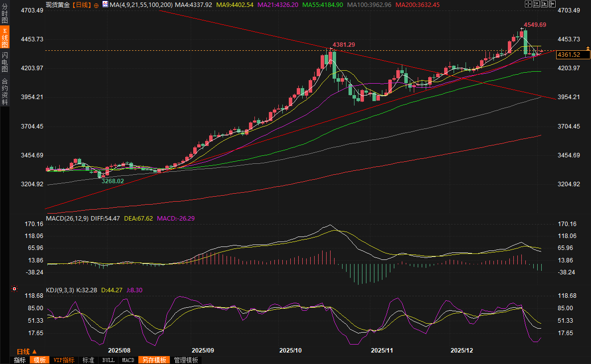
Task: Click the orange circle-plus icon beside 日线
Action: pos(96,5)
